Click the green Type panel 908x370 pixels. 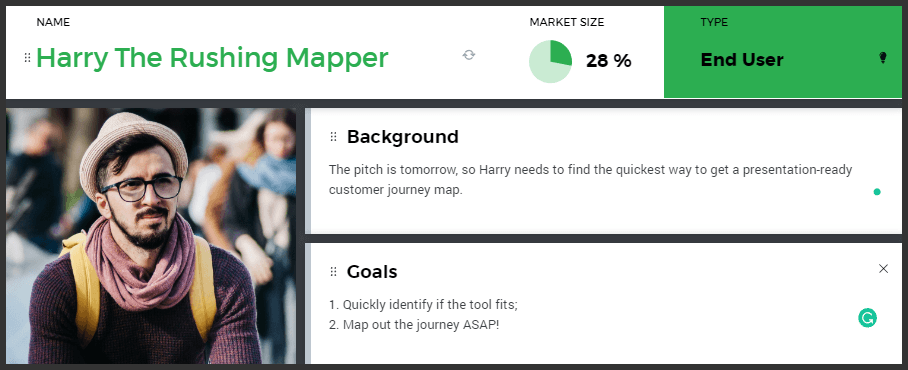coord(783,52)
